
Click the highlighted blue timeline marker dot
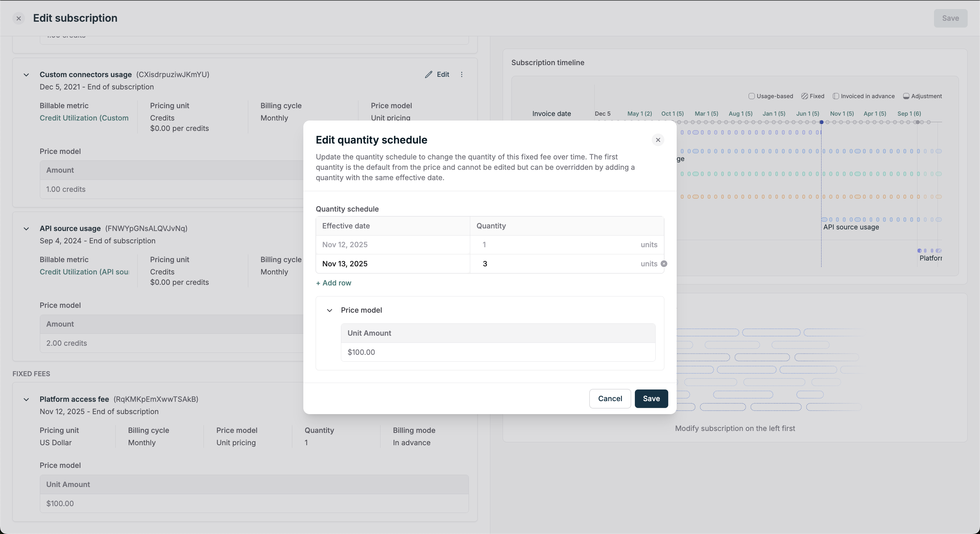[x=821, y=122]
